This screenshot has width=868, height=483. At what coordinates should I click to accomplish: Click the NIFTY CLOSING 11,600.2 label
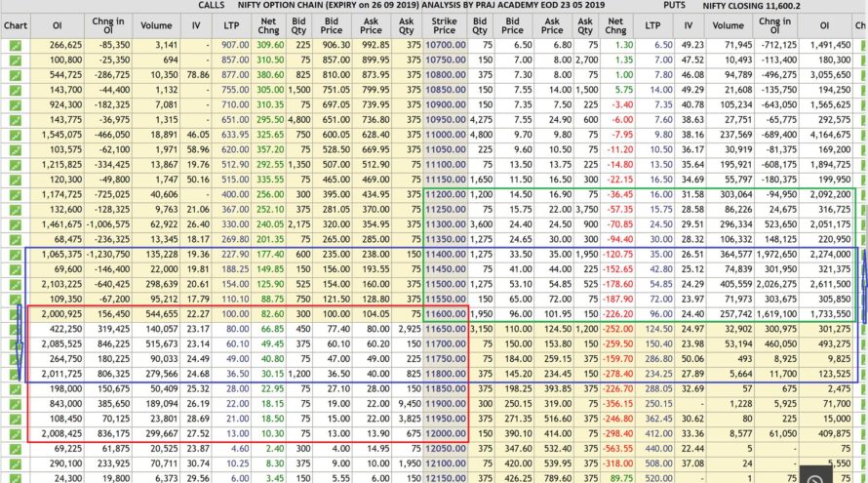(x=752, y=6)
